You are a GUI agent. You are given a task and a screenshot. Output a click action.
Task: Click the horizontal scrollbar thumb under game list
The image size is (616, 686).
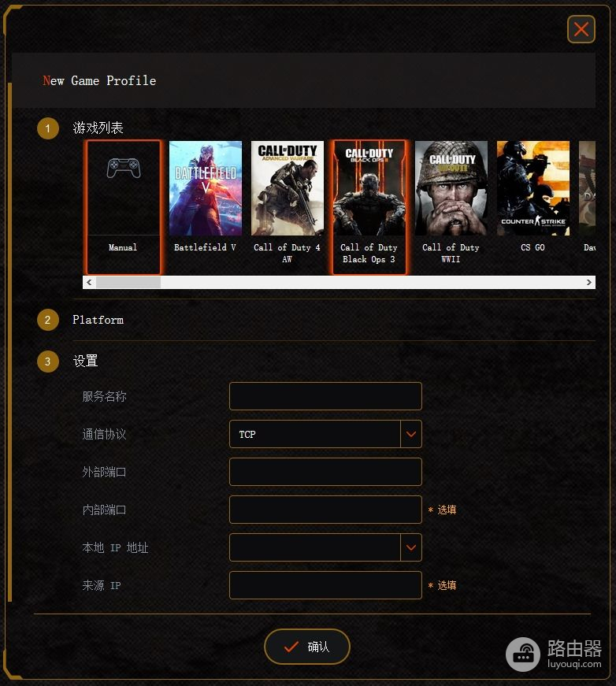128,282
